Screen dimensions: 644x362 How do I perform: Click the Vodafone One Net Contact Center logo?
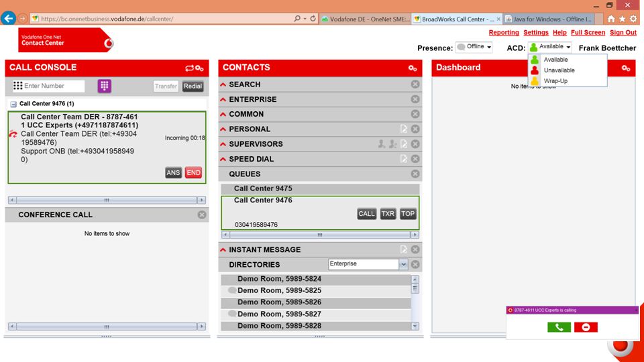point(65,40)
